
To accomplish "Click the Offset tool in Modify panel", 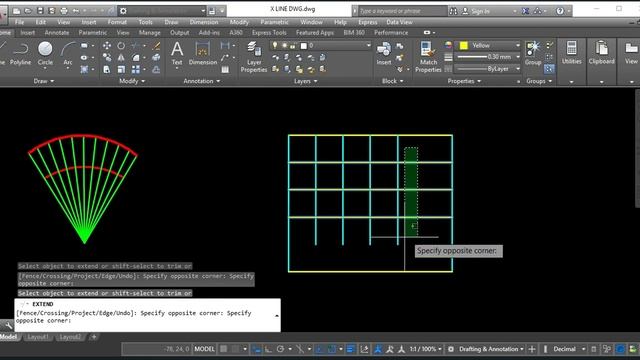I will 156,69.
